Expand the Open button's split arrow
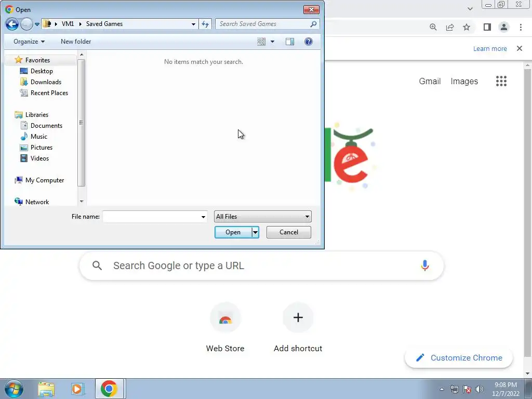Screen dimensions: 532x399 pos(255,232)
